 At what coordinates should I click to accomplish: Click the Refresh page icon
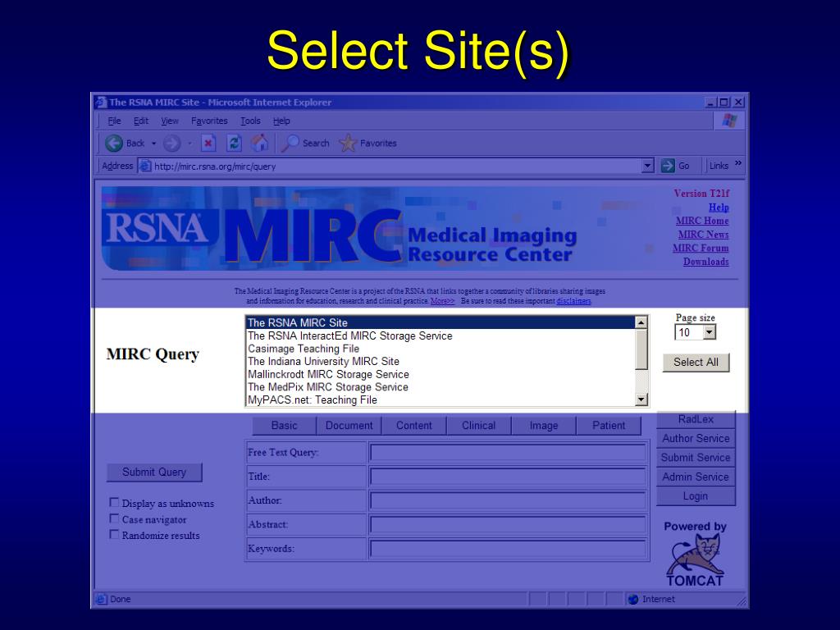(x=234, y=143)
